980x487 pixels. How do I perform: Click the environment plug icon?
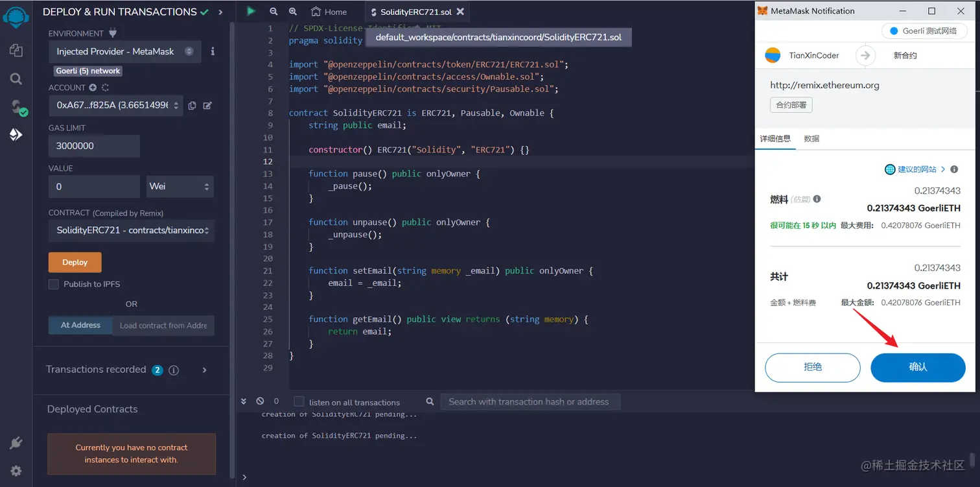coord(112,33)
